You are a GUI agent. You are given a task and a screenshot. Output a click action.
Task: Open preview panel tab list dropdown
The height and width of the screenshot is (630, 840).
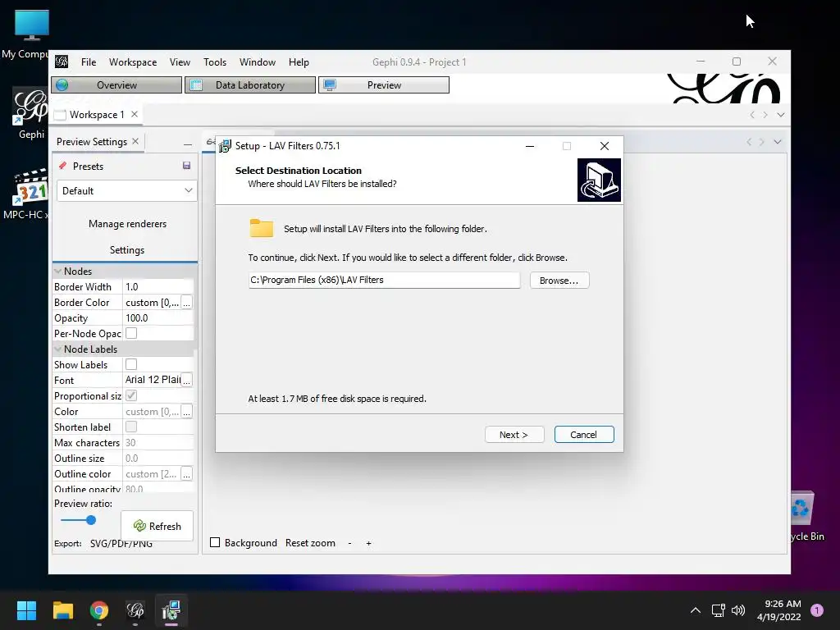coord(778,142)
